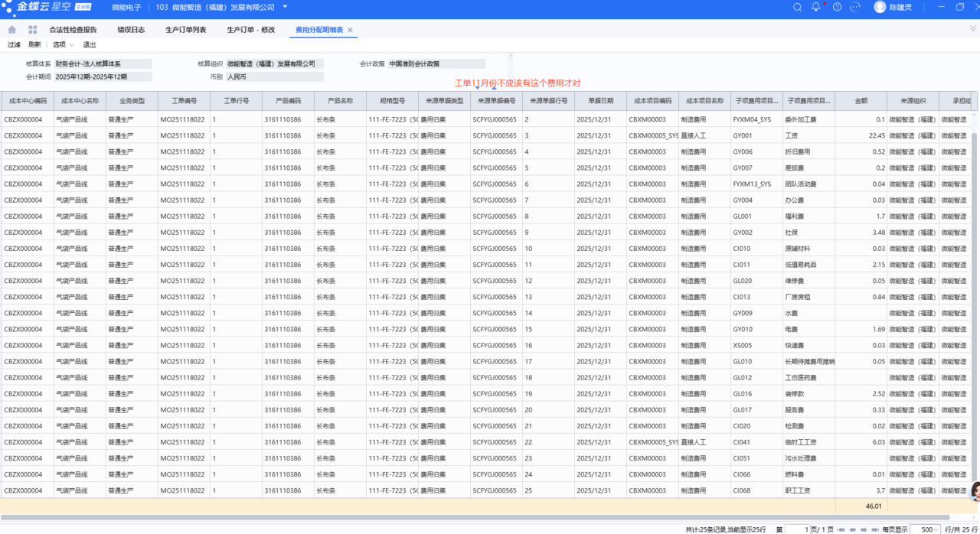Open the notification bell
This screenshot has height=534, width=980.
tap(816, 7)
